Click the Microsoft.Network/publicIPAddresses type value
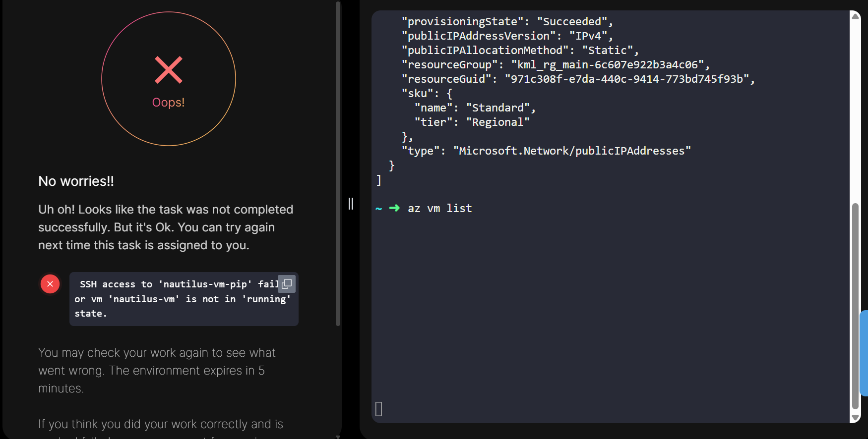The height and width of the screenshot is (439, 868). pos(572,151)
